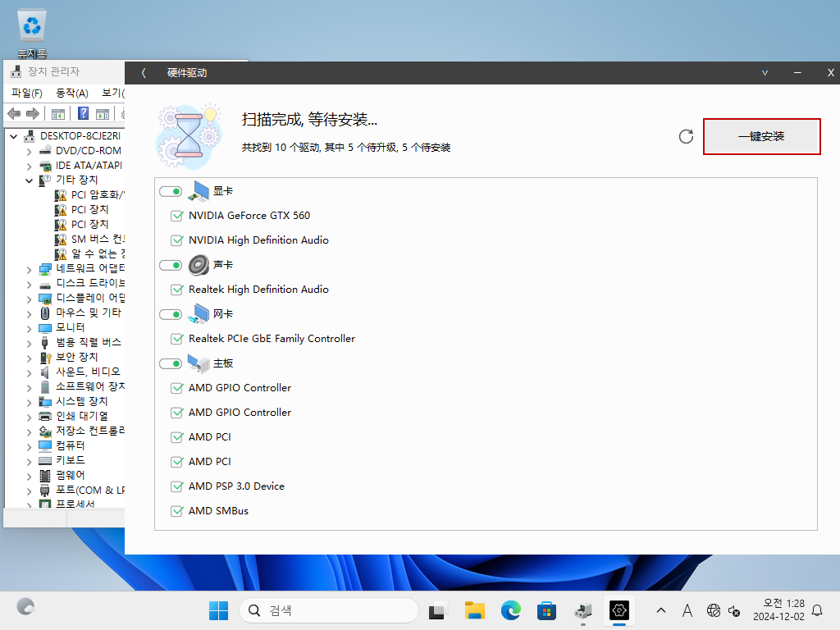Screen dimensions: 840x630
Task: Expand 디스플레이 어댑터 node
Action: tap(29, 299)
